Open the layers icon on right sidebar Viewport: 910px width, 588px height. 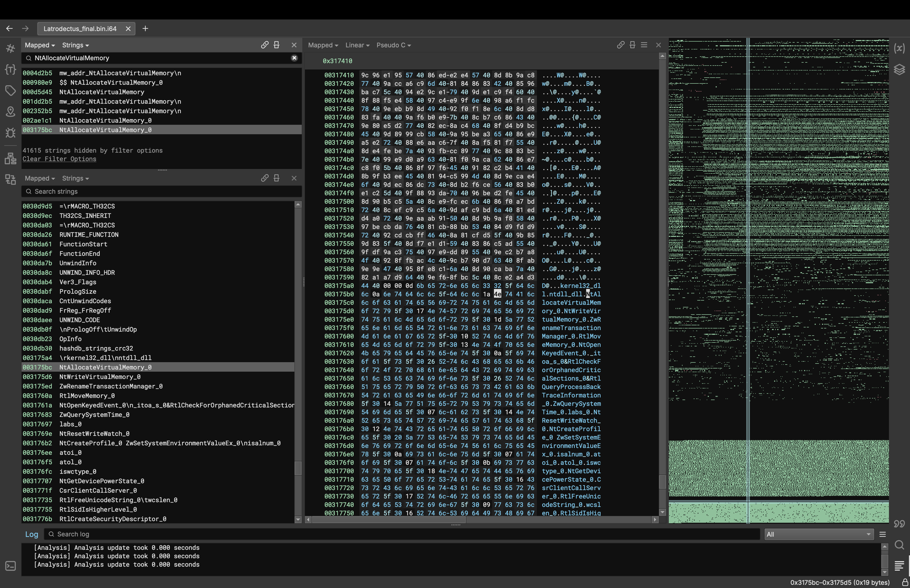pyautogui.click(x=899, y=69)
